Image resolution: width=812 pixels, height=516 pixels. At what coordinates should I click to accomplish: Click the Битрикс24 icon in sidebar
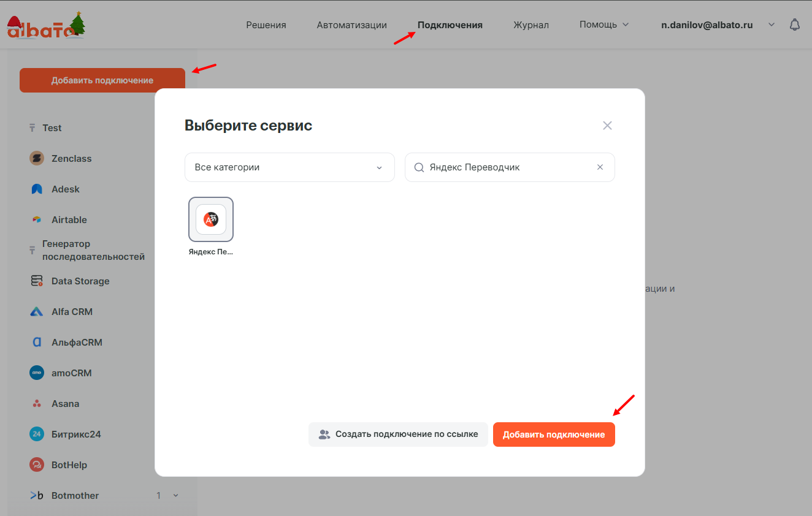tap(37, 434)
